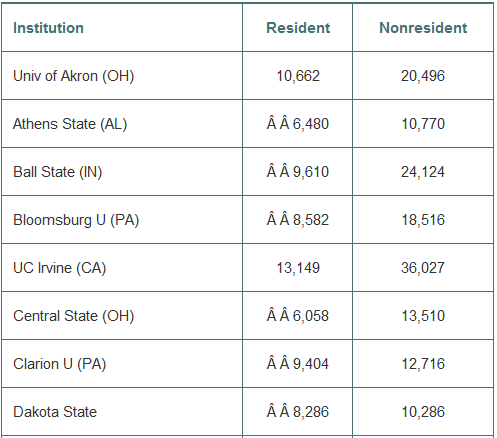497x438 pixels.
Task: Click Bloomsburg nonresident value 18,516
Action: coord(423,220)
